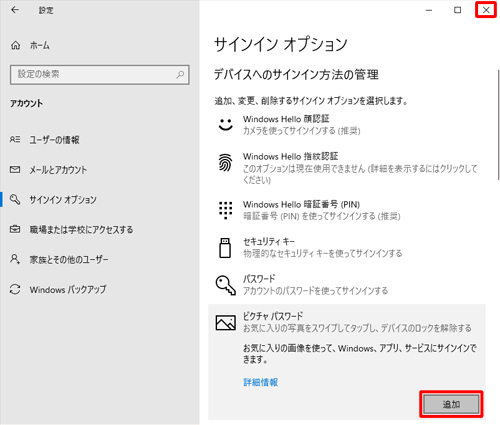Minimize the Settings window
The image size is (500, 425).
coord(429,10)
